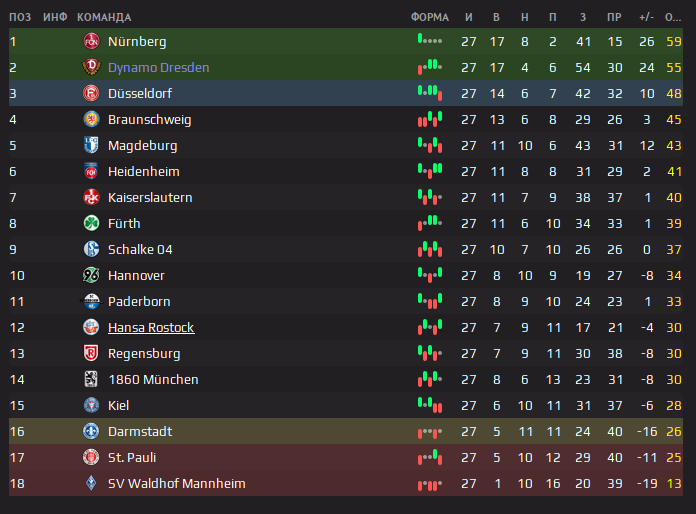The image size is (696, 514).
Task: Click the SV Waldhof Mannheim diamond crest
Action: tap(91, 483)
